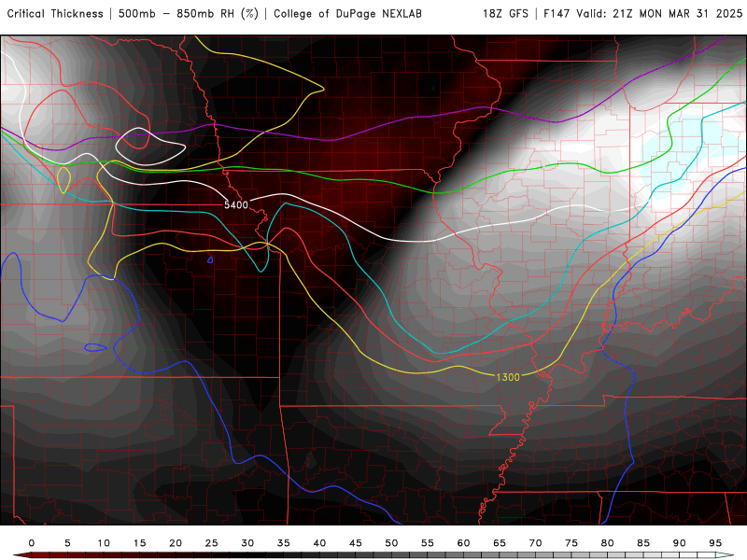Click the "Critical Thickness" title text
The height and width of the screenshot is (560, 747).
pyautogui.click(x=55, y=14)
